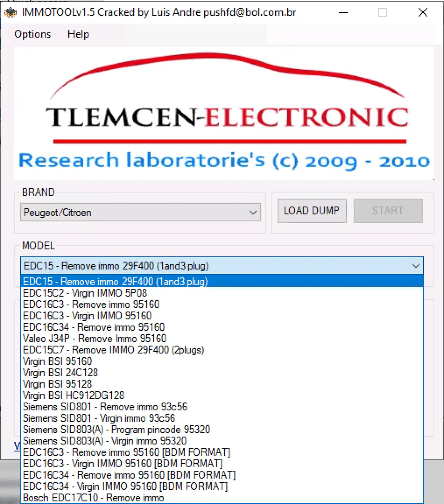The height and width of the screenshot is (504, 444).
Task: Click the Tlemcen-Electronic logo banner
Action: (x=224, y=114)
